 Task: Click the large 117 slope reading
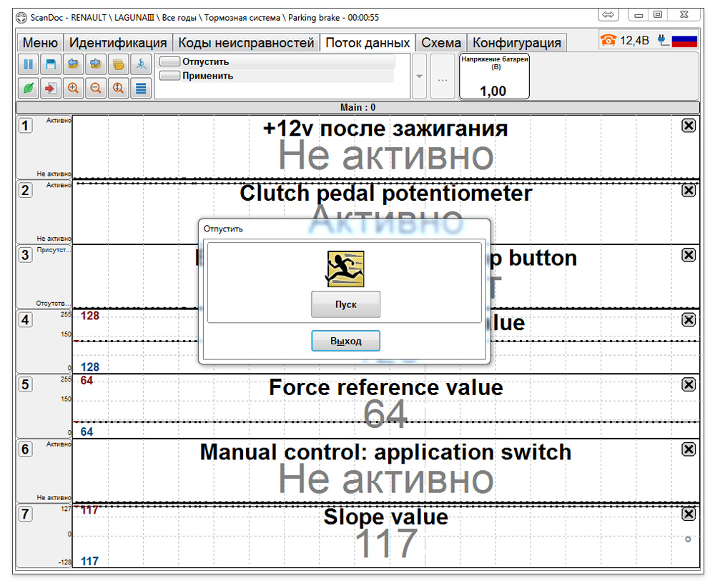(x=386, y=543)
